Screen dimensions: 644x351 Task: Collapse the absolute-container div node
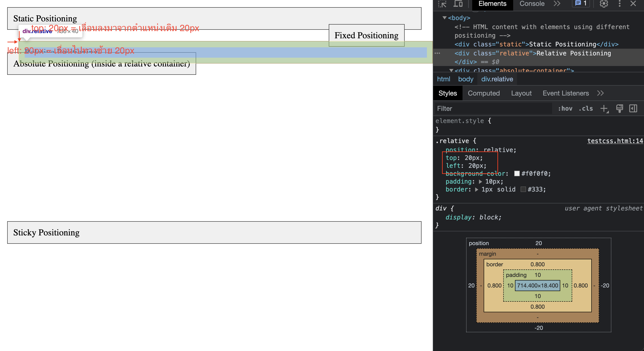tap(451, 71)
